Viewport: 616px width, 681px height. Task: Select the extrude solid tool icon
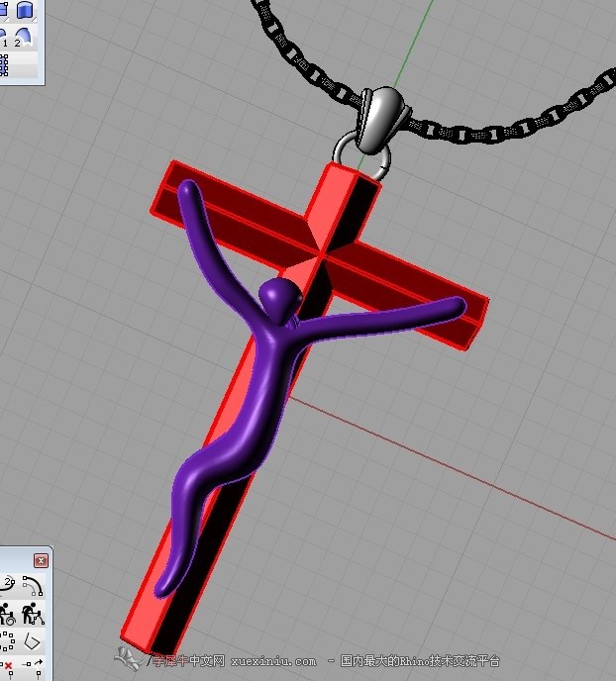coord(25,10)
